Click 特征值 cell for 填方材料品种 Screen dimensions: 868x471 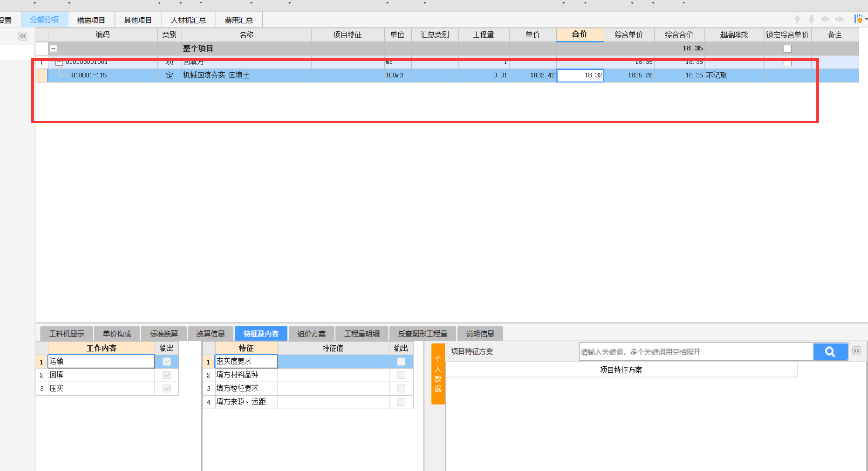click(x=333, y=375)
